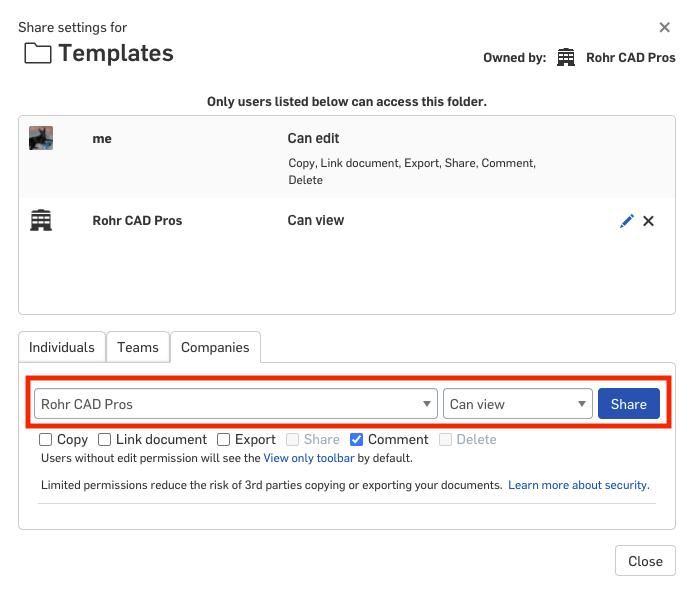Click the Close button at bottom
Viewport: 691px width, 589px height.
645,561
